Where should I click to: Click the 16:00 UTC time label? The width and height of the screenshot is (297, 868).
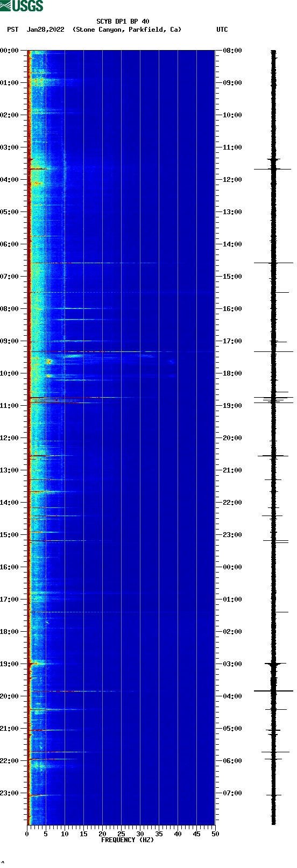click(232, 309)
